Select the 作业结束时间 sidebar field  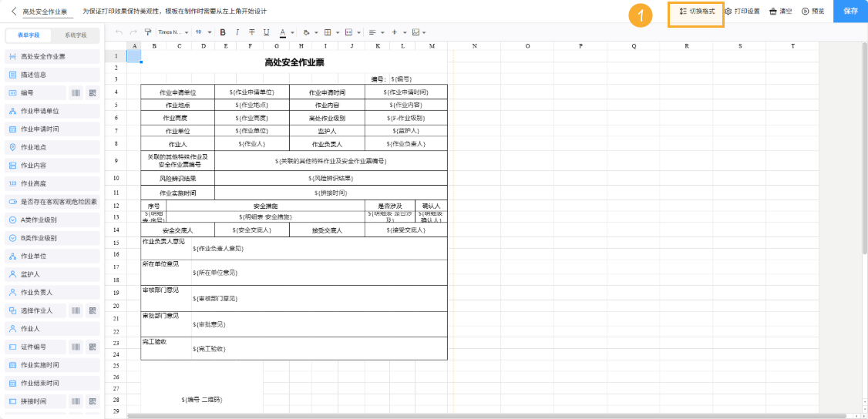click(52, 383)
